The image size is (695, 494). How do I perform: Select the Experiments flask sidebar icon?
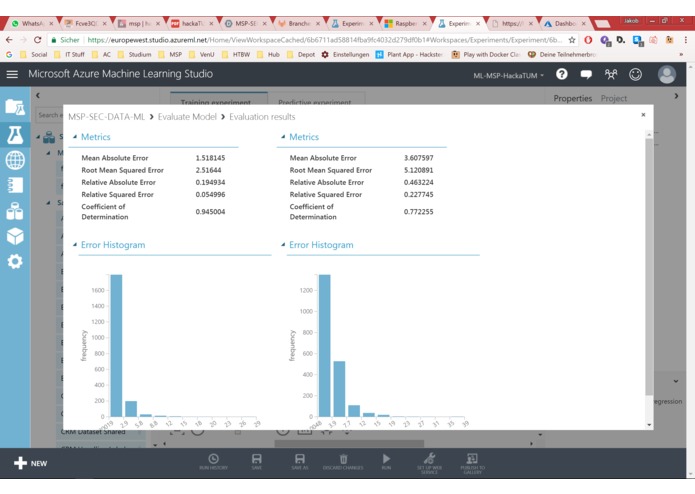(x=15, y=135)
